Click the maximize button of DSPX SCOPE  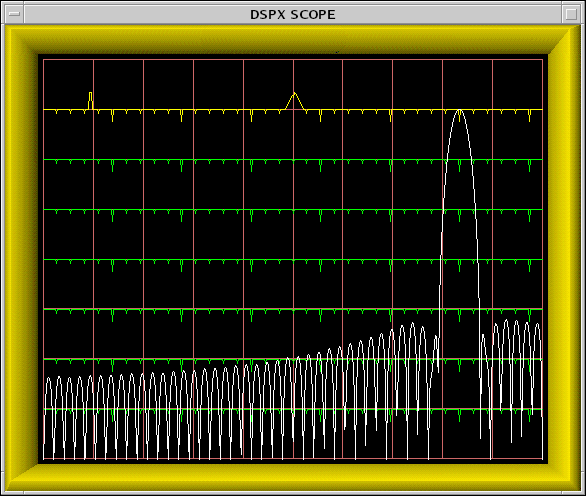click(571, 14)
